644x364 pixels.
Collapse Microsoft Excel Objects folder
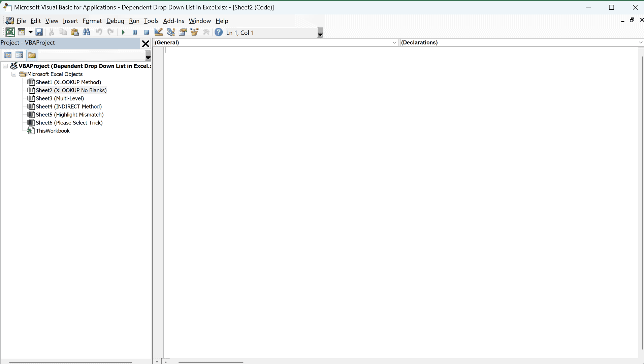(14, 74)
